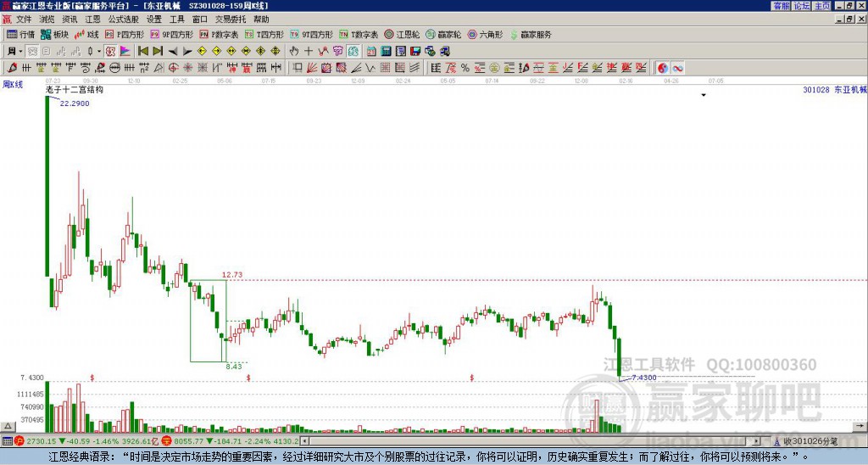Select the red pencil drawing tool

(12, 68)
